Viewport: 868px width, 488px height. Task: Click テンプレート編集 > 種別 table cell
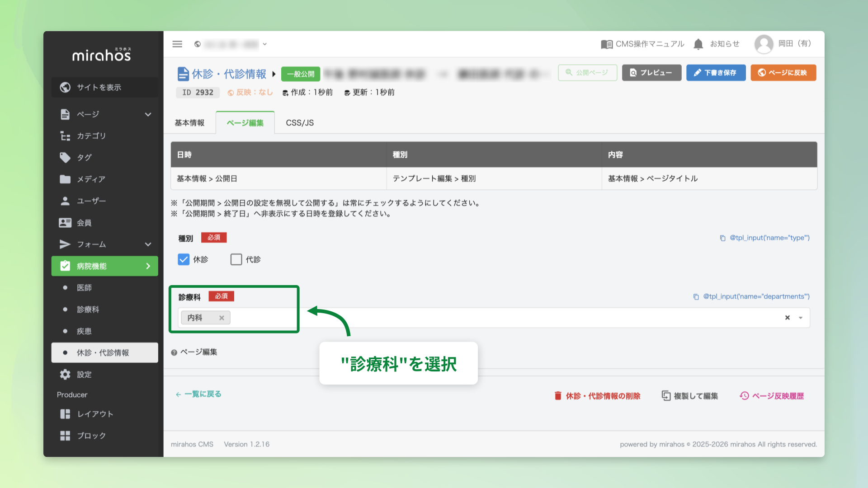pos(494,178)
